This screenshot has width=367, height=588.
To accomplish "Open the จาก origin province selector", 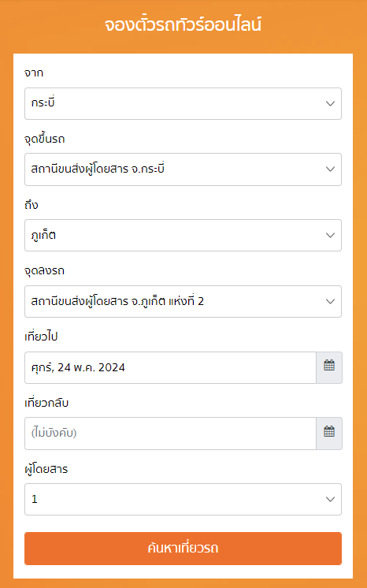I will coord(183,103).
